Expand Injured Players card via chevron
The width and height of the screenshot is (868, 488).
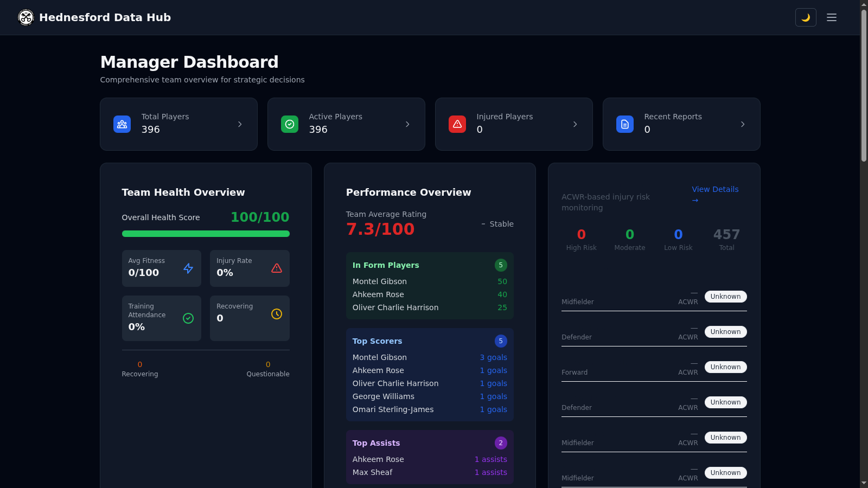pyautogui.click(x=575, y=124)
